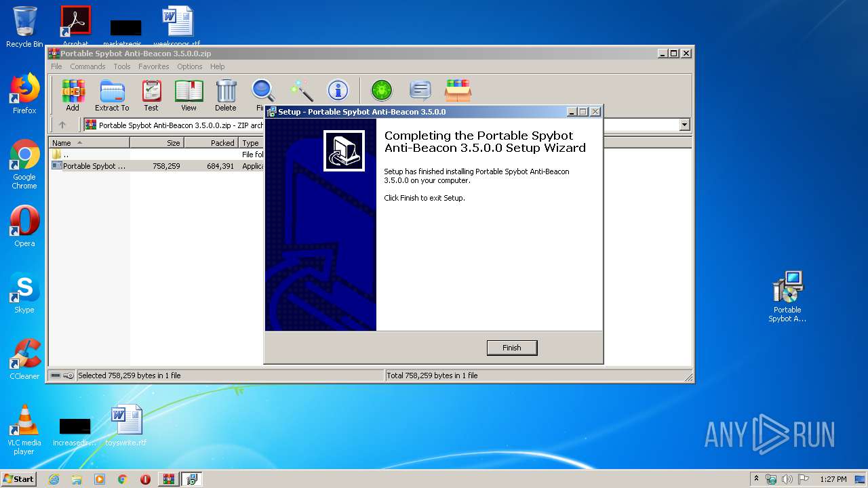Click the Comment toolbar icon

(x=420, y=90)
